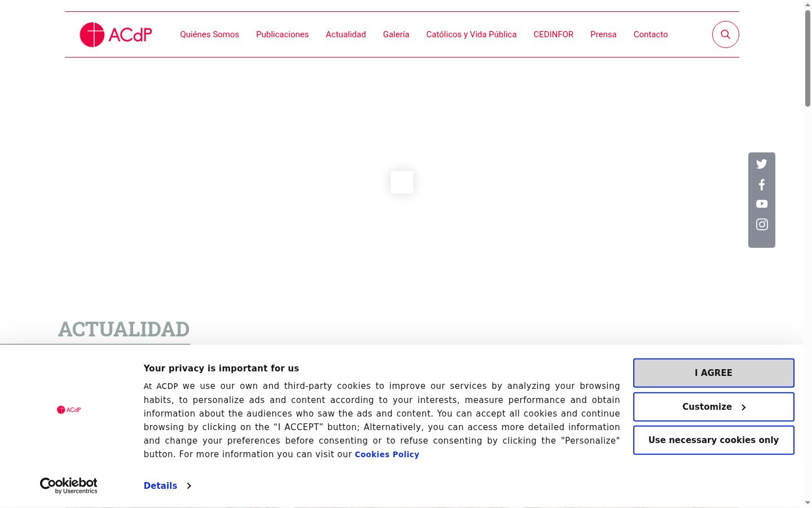The width and height of the screenshot is (812, 508).
Task: Go to CEDINFOR menu item
Action: tap(553, 34)
